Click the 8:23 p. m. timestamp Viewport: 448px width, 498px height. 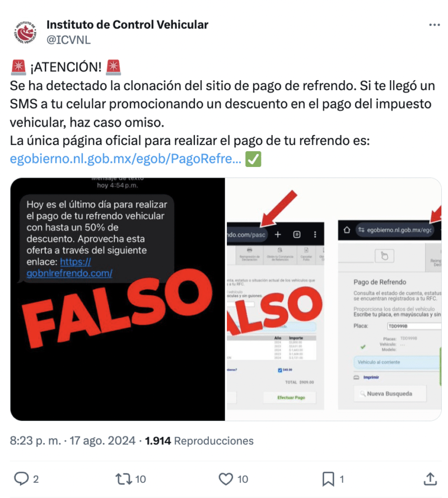point(35,440)
